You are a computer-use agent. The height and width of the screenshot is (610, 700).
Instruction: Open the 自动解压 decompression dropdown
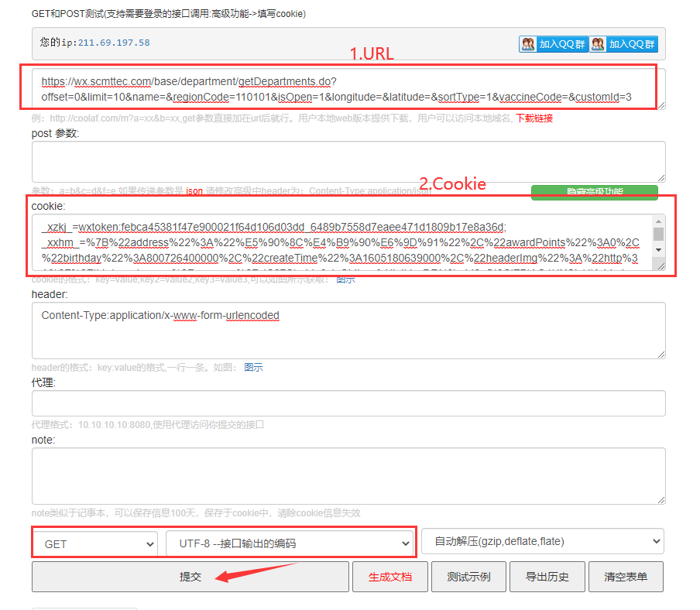click(x=542, y=541)
